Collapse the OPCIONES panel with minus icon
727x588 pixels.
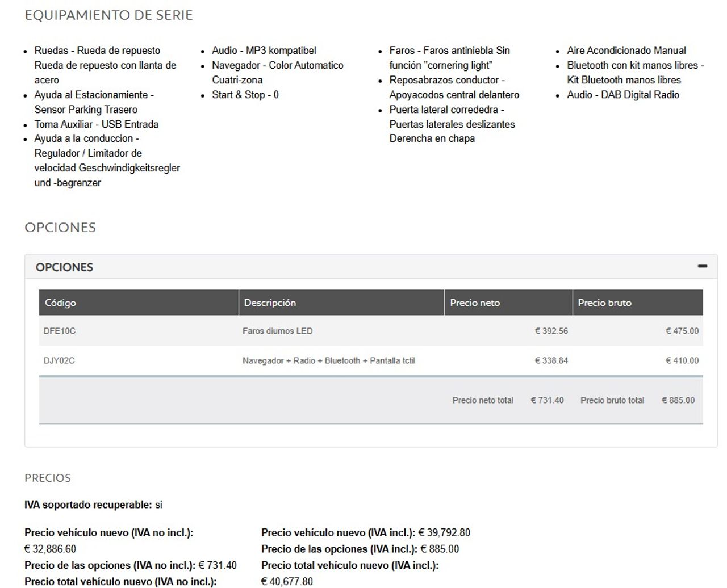703,266
